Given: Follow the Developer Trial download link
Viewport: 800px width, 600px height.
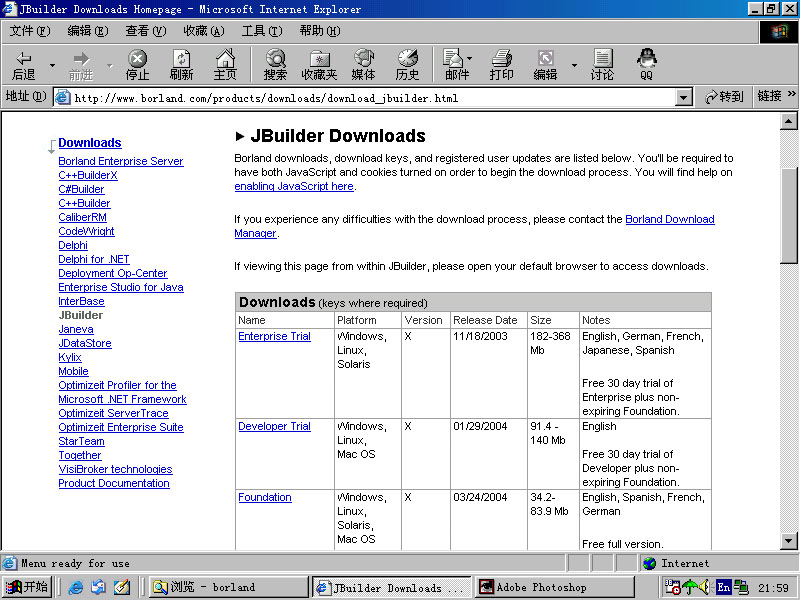Looking at the screenshot, I should pos(274,426).
